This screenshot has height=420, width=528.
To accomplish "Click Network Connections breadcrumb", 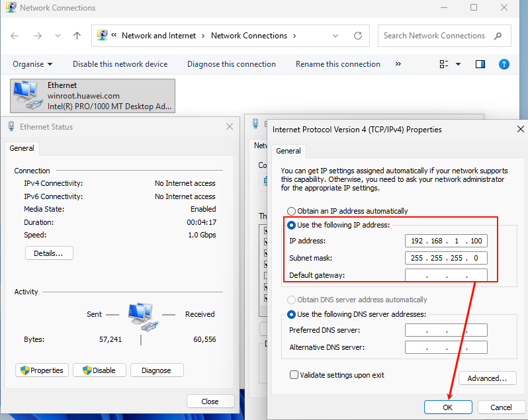I will pyautogui.click(x=249, y=36).
